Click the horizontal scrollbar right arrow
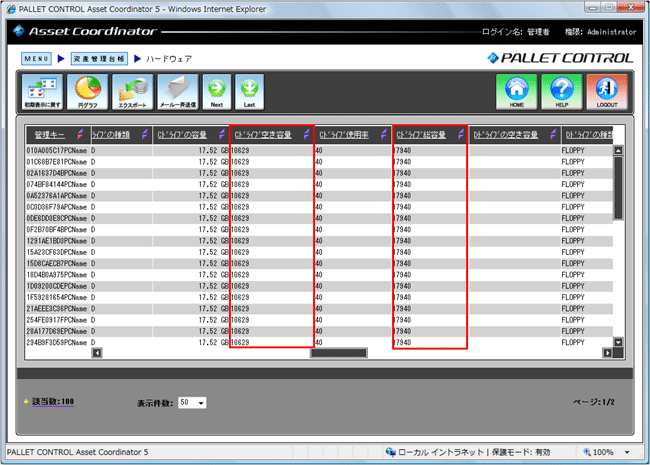 (607, 353)
